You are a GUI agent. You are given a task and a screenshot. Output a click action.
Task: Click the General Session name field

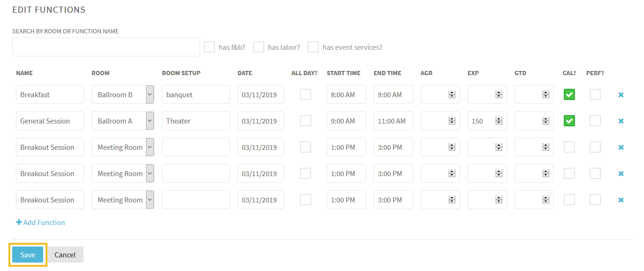coord(50,121)
